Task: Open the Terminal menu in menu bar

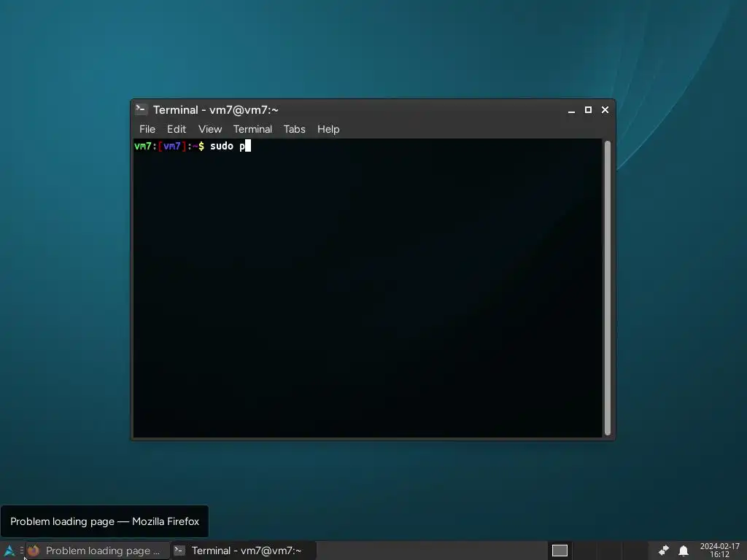Action: tap(252, 129)
